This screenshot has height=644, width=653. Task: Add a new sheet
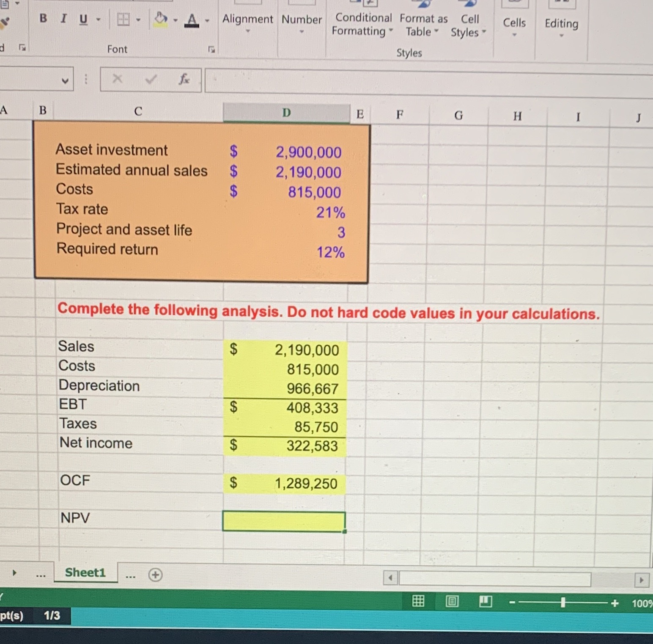155,575
